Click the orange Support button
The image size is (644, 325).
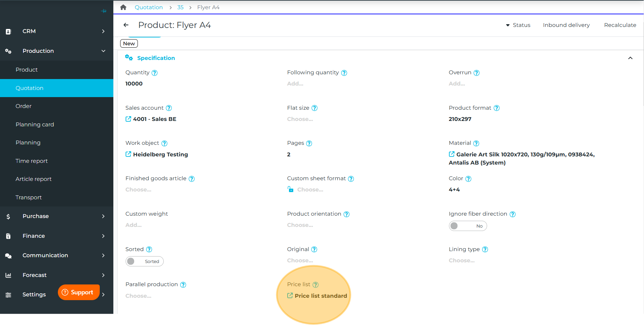point(79,292)
